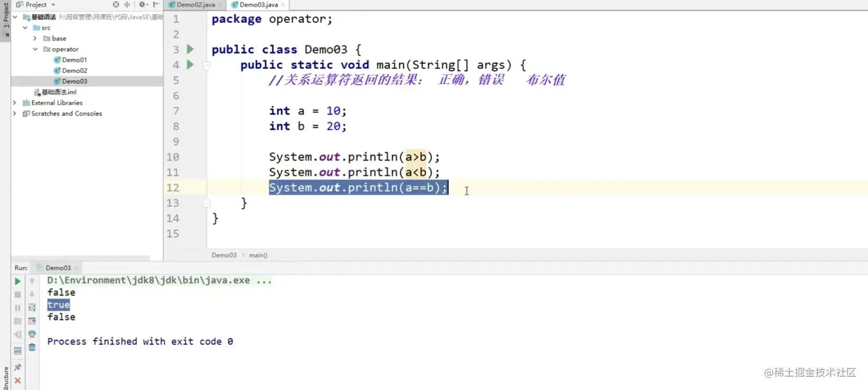
Task: Open the Project view dropdown arrow
Action: pos(53,5)
